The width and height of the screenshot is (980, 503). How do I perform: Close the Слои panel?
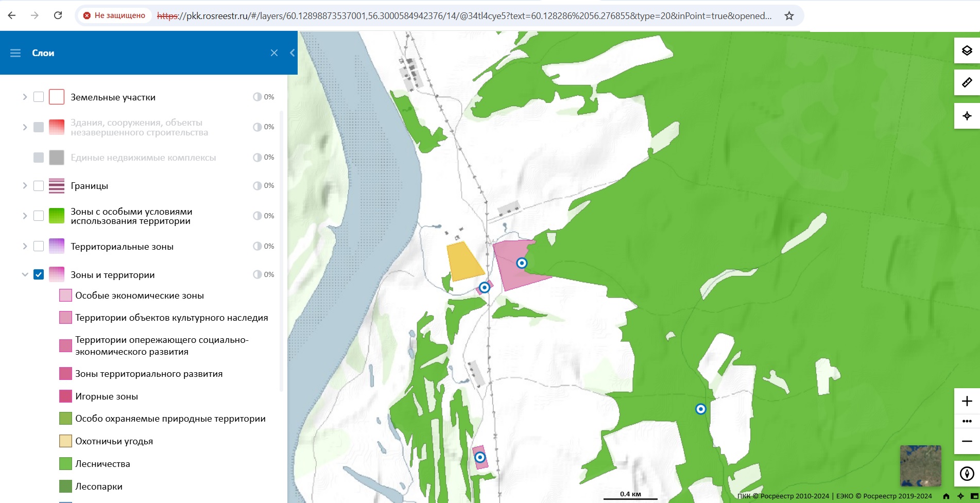coord(274,53)
